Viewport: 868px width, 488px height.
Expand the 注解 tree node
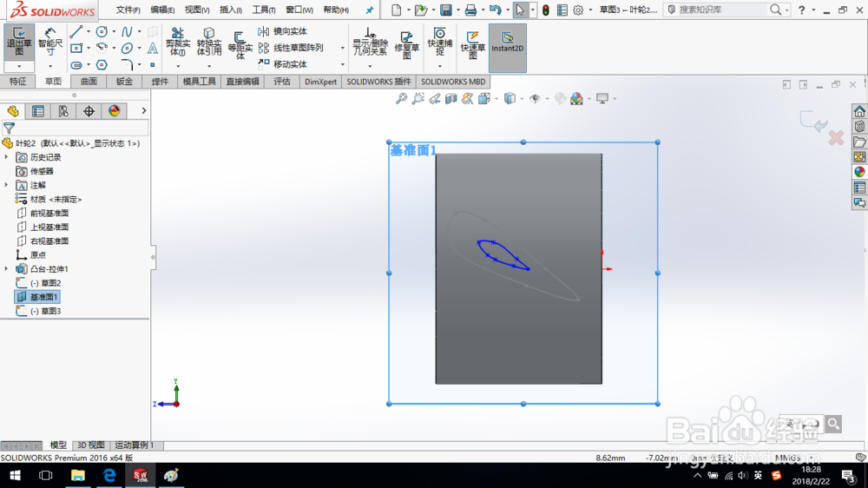pos(7,185)
